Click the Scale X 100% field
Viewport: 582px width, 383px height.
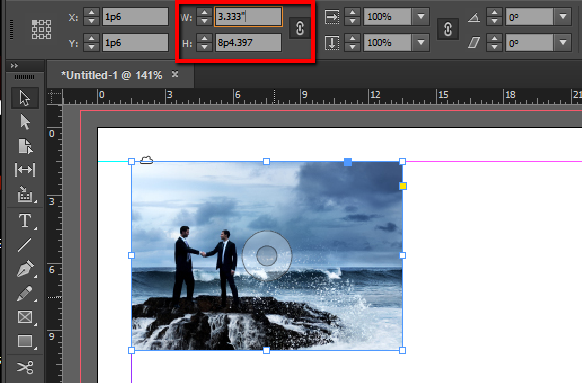pos(388,17)
